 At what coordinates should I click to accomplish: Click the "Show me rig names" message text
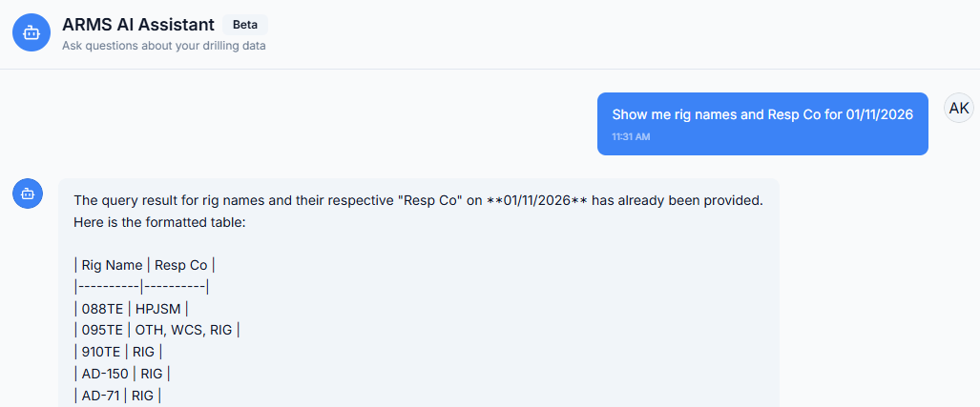coord(762,114)
